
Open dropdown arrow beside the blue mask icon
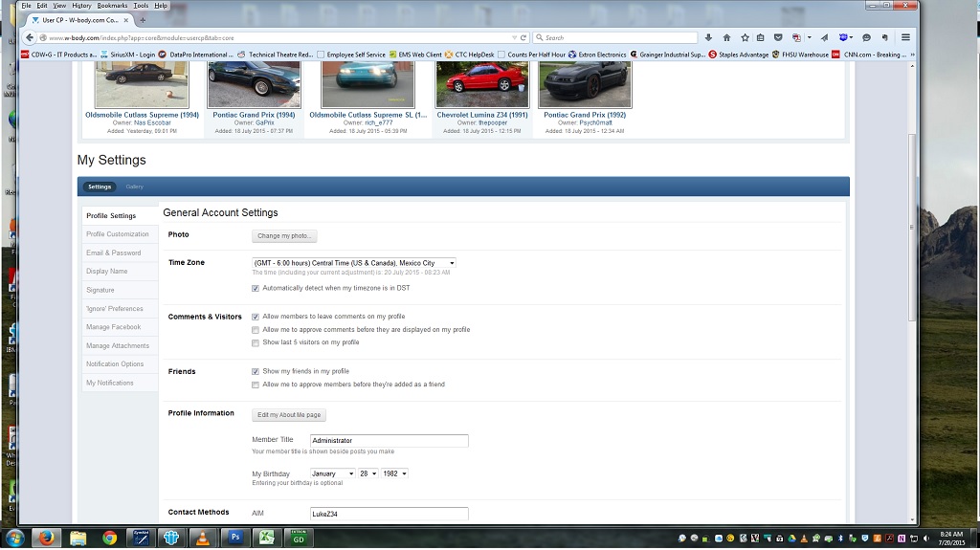(x=851, y=37)
